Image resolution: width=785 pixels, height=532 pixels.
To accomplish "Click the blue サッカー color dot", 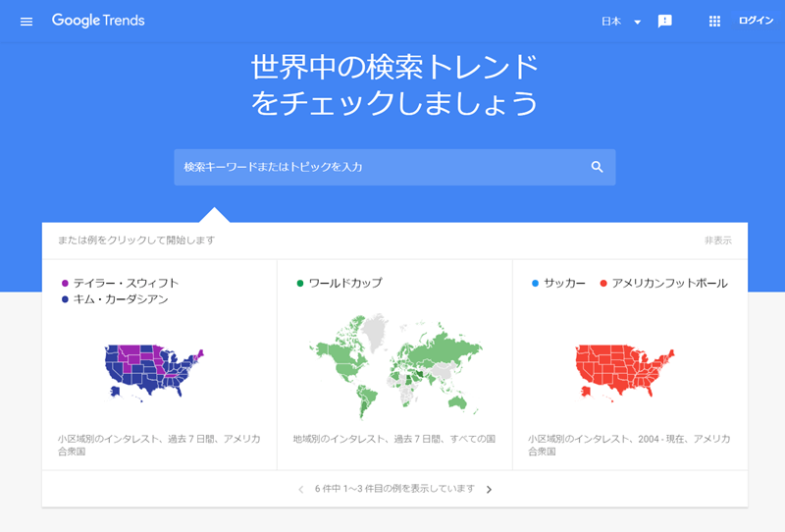I will 535,284.
